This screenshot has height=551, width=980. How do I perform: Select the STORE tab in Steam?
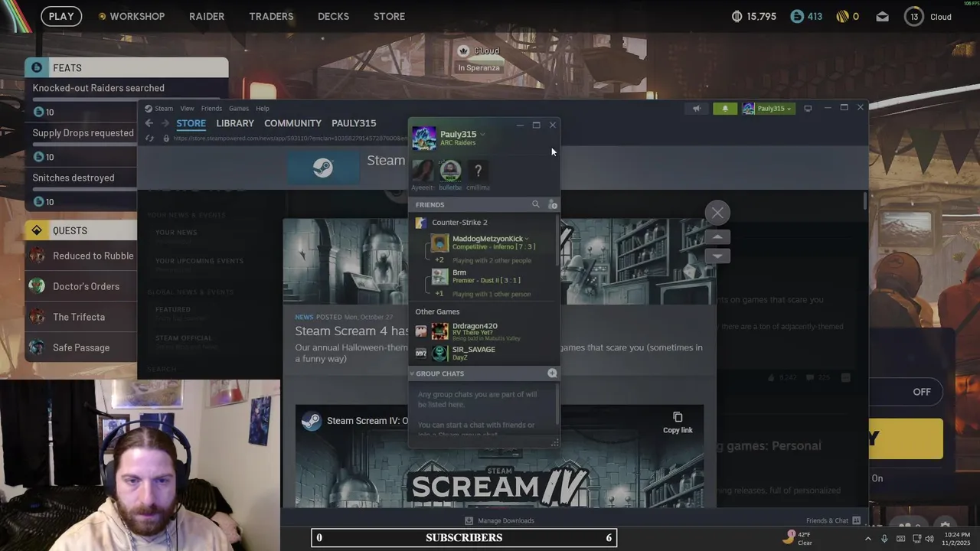click(191, 123)
